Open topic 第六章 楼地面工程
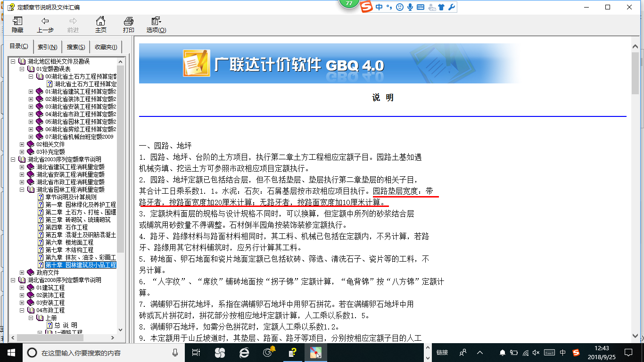Image resolution: width=644 pixels, height=362 pixels. click(x=69, y=242)
